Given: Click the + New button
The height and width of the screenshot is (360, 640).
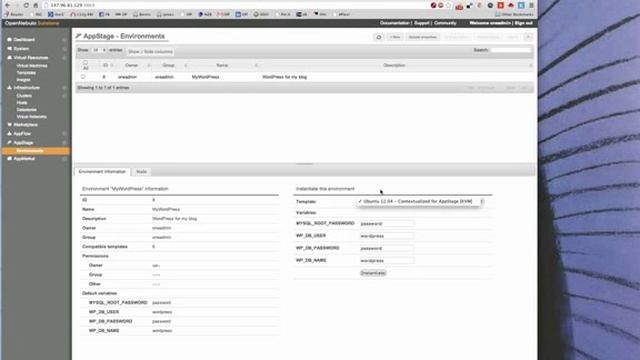Looking at the screenshot, I should pyautogui.click(x=395, y=37).
